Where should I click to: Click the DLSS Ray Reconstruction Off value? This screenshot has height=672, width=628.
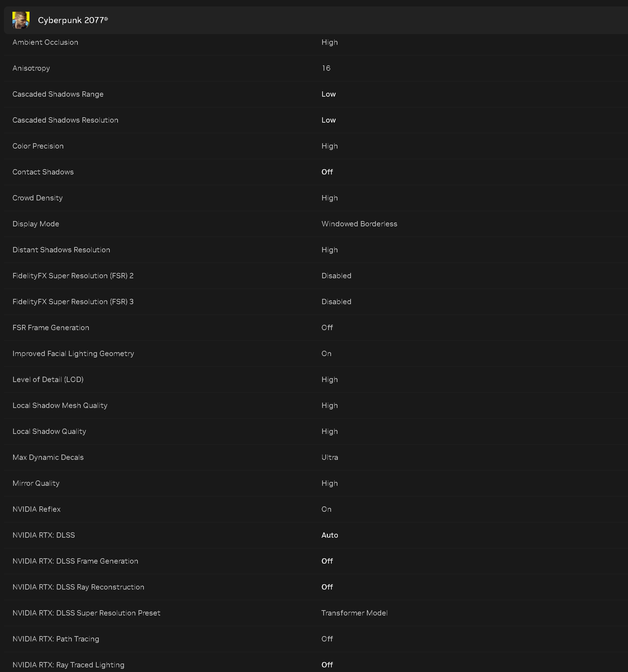click(x=327, y=587)
